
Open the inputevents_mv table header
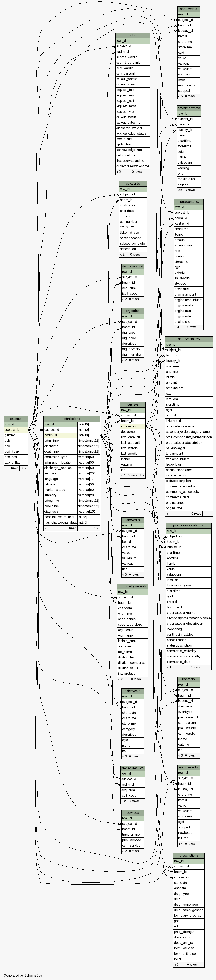click(x=188, y=339)
